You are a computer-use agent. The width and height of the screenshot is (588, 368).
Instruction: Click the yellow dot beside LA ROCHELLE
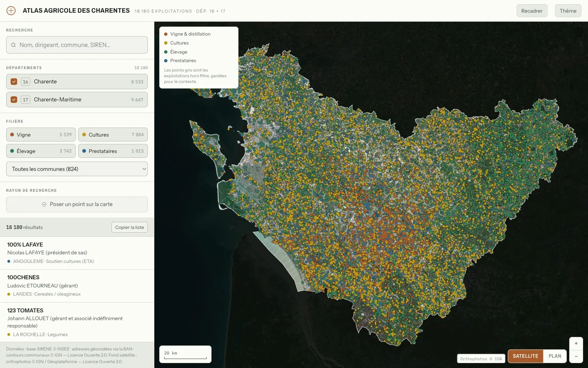click(x=9, y=334)
